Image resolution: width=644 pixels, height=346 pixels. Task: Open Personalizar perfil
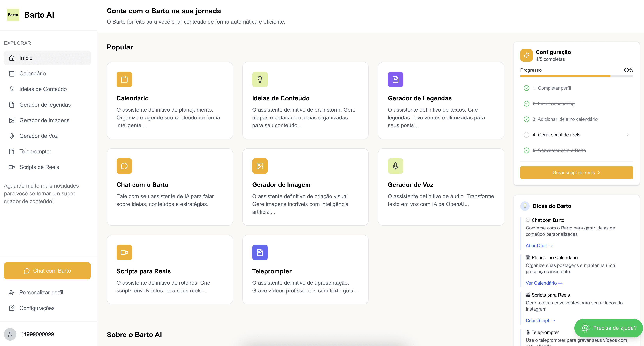pyautogui.click(x=47, y=292)
